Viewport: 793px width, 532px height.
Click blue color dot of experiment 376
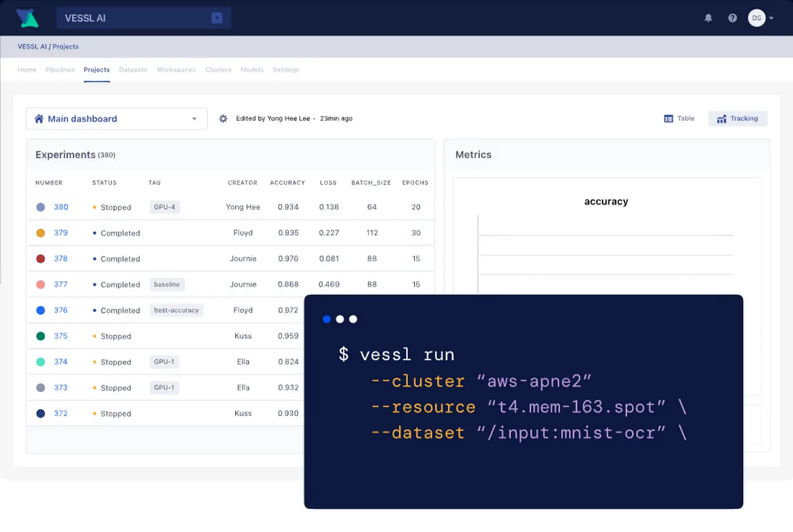41,310
